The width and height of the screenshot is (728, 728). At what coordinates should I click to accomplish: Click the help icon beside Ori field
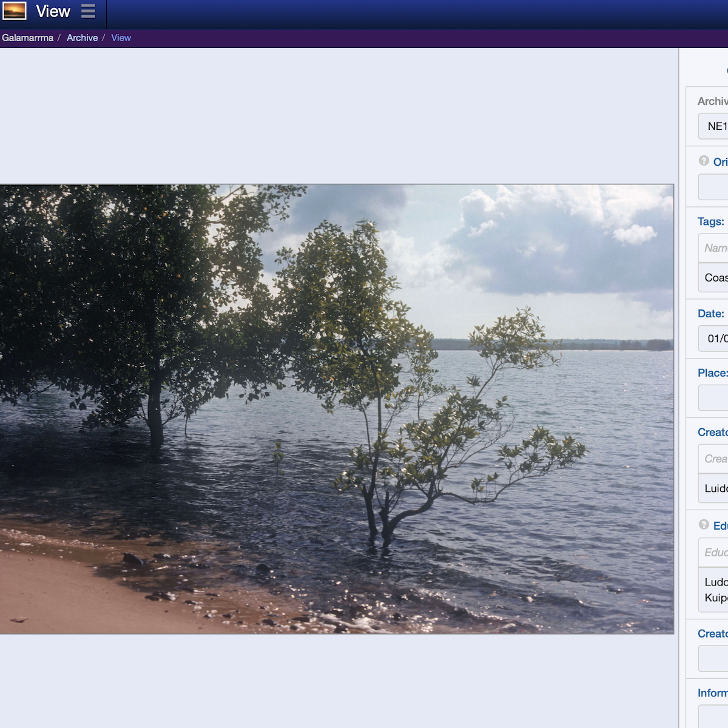click(x=704, y=161)
